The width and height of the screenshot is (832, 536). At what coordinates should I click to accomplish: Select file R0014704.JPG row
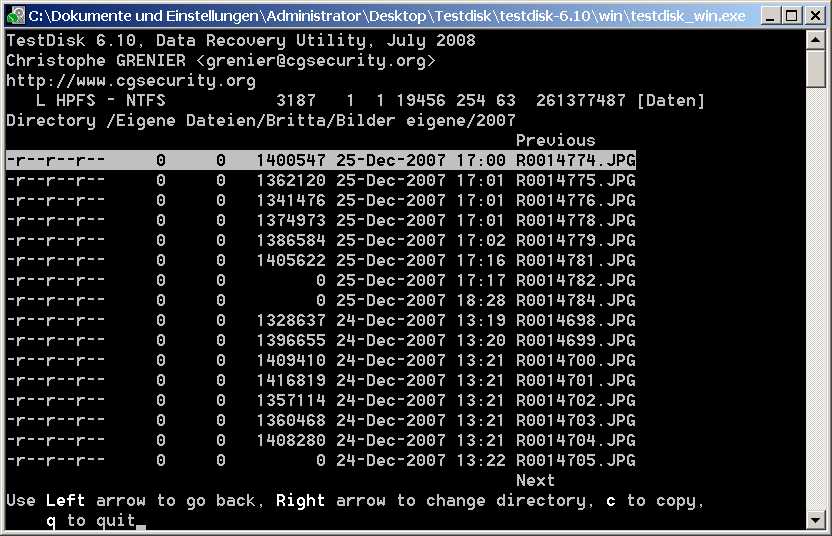pyautogui.click(x=321, y=440)
